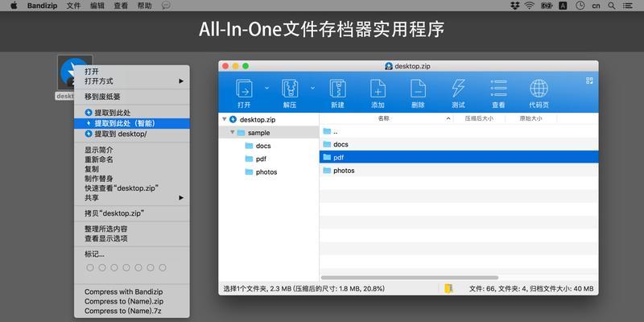Collapse the sample folder tree node
Viewport: 644px width, 322px height.
pyautogui.click(x=233, y=133)
